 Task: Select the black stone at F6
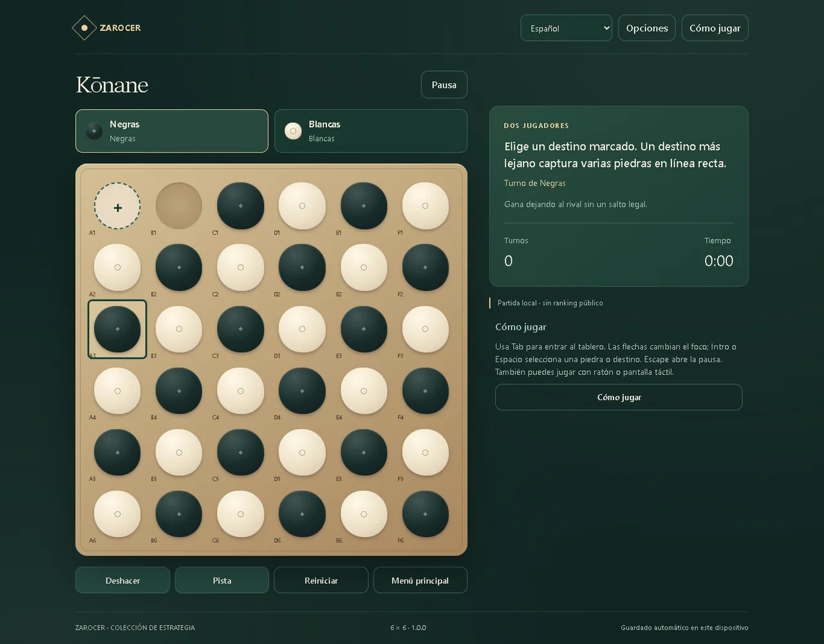[426, 515]
